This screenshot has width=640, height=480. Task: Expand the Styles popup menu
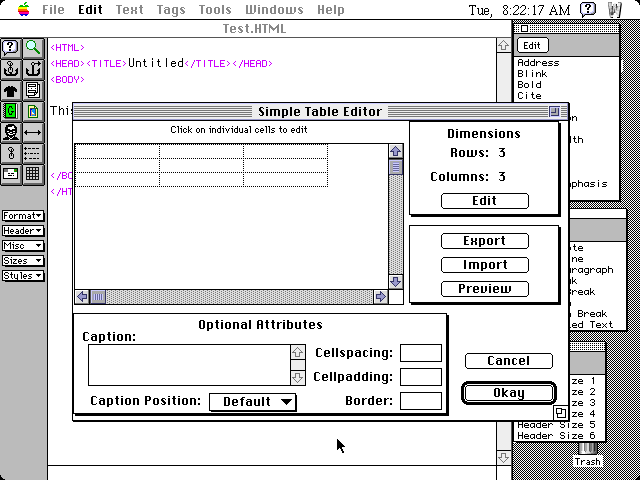click(23, 276)
